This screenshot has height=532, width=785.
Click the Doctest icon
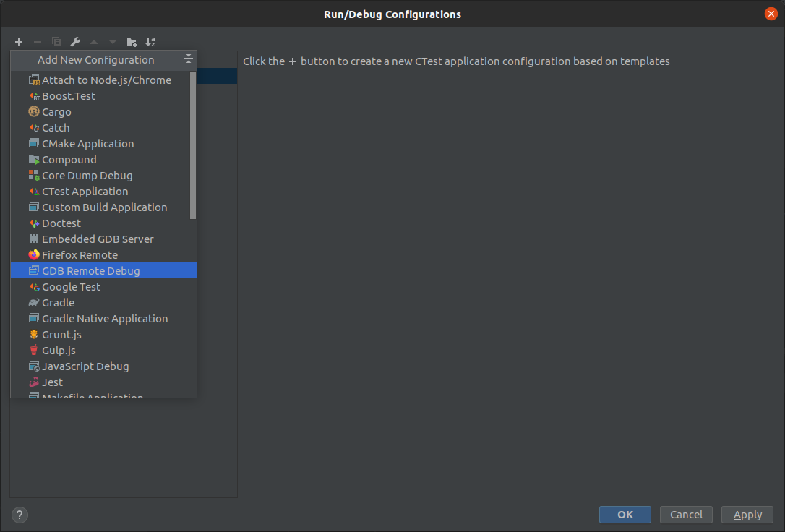point(33,223)
